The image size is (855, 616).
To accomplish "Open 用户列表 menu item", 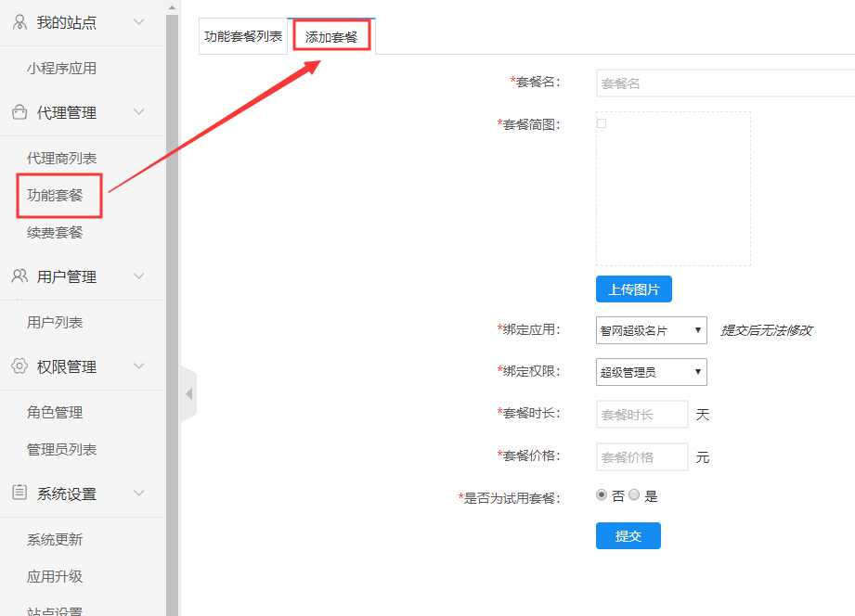I will (x=55, y=322).
